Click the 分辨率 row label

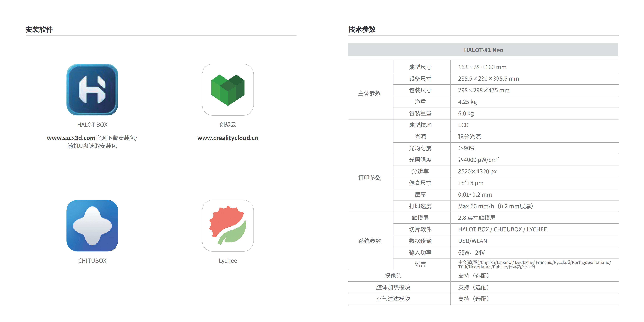click(420, 171)
